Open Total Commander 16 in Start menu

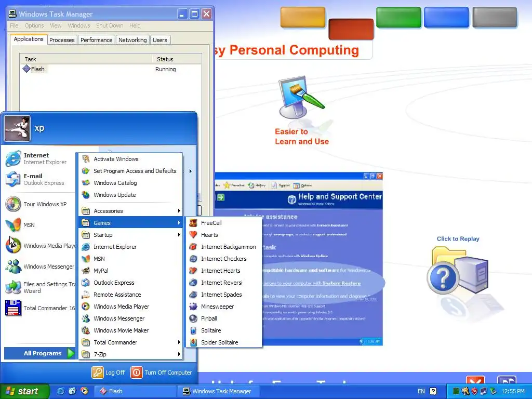coord(39,308)
